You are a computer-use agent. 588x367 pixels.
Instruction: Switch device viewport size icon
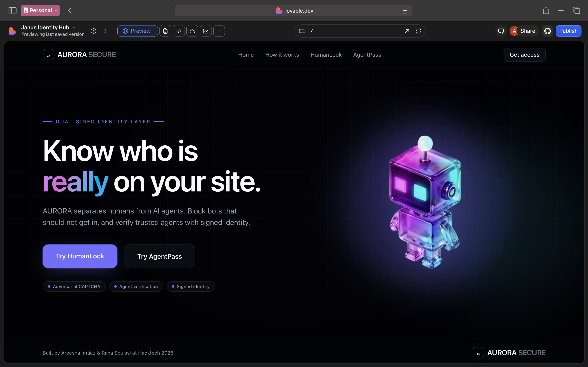302,31
